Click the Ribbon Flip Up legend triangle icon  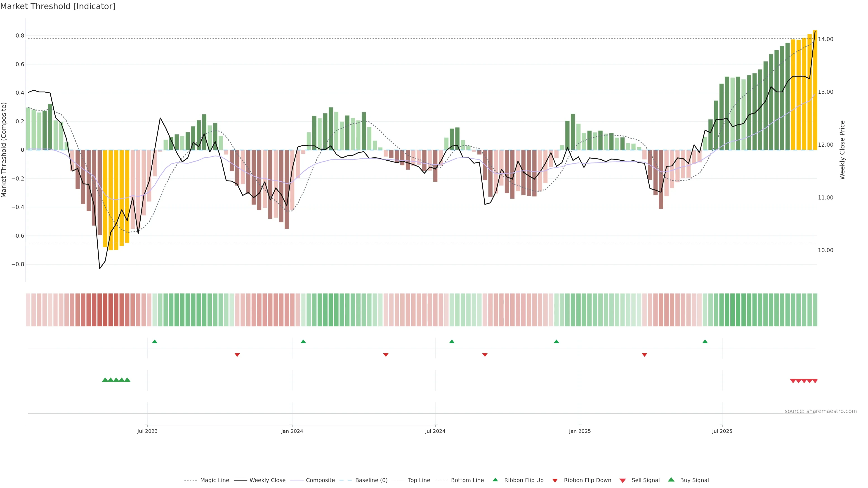coord(495,480)
